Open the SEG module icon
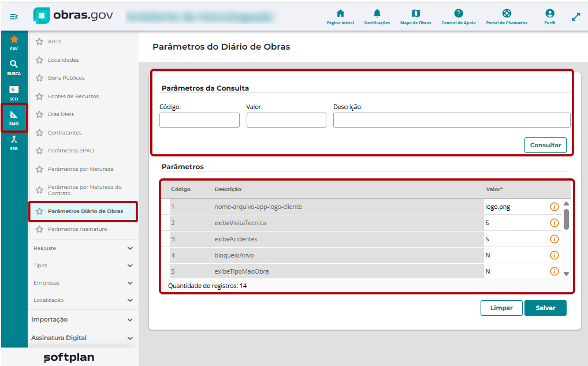The width and height of the screenshot is (588, 366). (x=14, y=143)
